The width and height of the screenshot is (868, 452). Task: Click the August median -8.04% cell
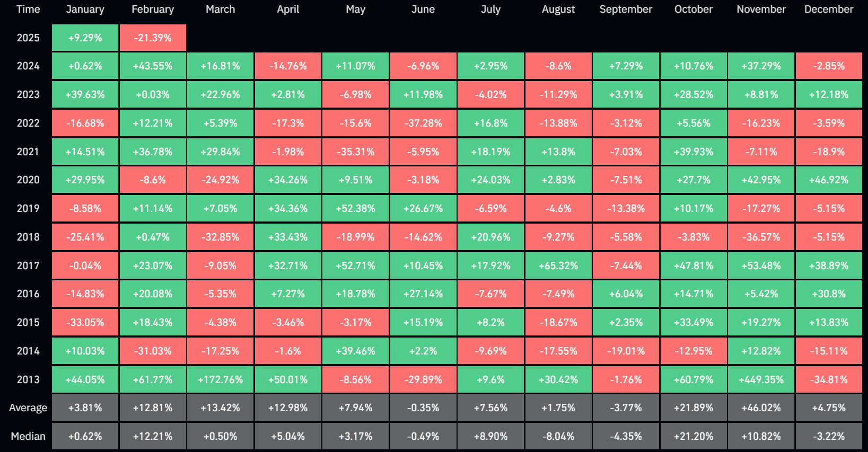[x=558, y=436]
